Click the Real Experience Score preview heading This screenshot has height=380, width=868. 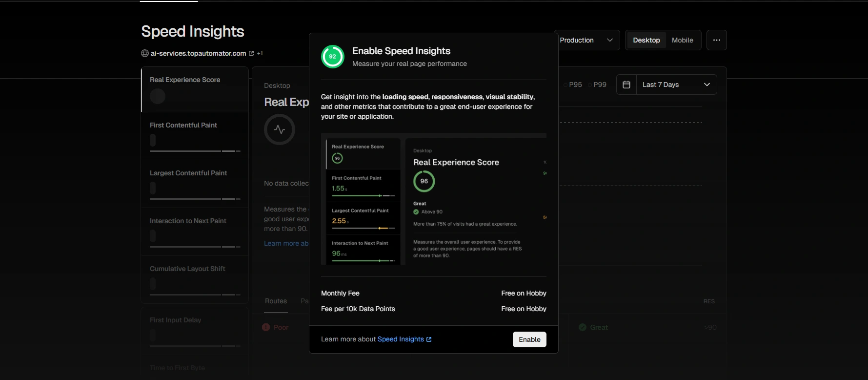click(456, 162)
